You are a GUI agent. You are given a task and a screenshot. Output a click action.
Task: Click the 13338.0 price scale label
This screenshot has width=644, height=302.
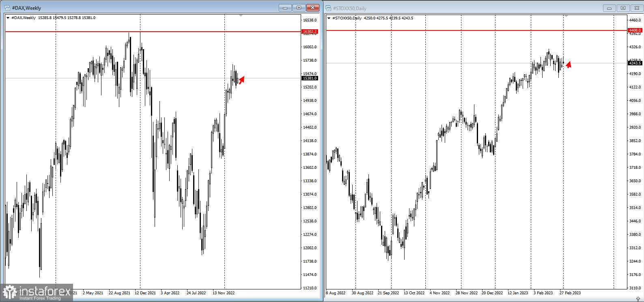point(310,181)
